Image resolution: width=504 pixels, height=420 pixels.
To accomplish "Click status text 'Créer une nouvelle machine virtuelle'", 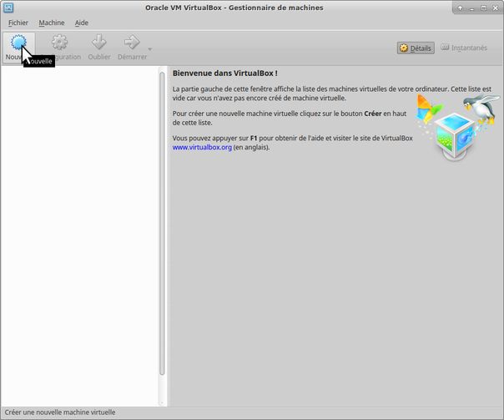I will click(x=60, y=412).
